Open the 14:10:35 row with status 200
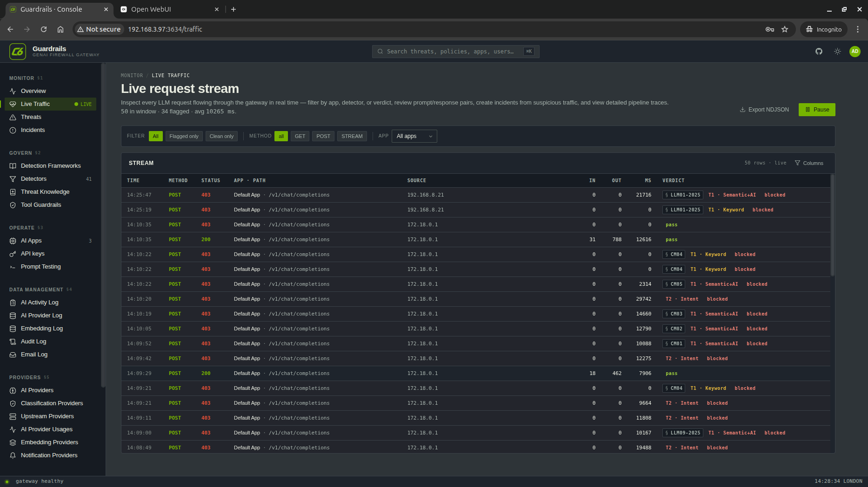 (475, 240)
